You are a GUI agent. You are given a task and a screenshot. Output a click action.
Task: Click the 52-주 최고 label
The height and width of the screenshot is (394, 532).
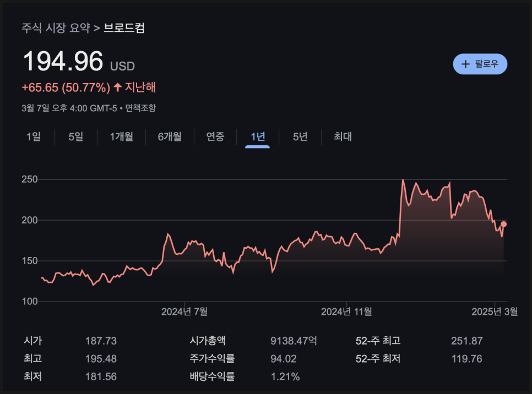[x=378, y=341]
